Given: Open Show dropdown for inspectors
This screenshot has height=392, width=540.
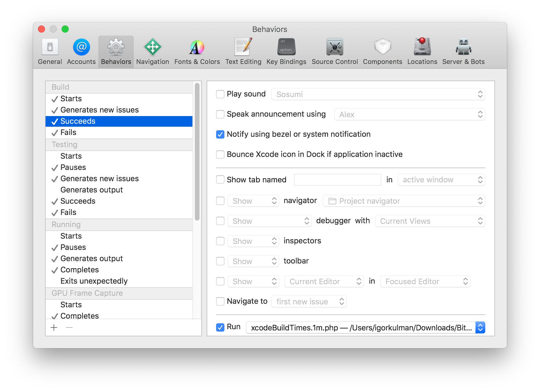Looking at the screenshot, I should pyautogui.click(x=253, y=241).
